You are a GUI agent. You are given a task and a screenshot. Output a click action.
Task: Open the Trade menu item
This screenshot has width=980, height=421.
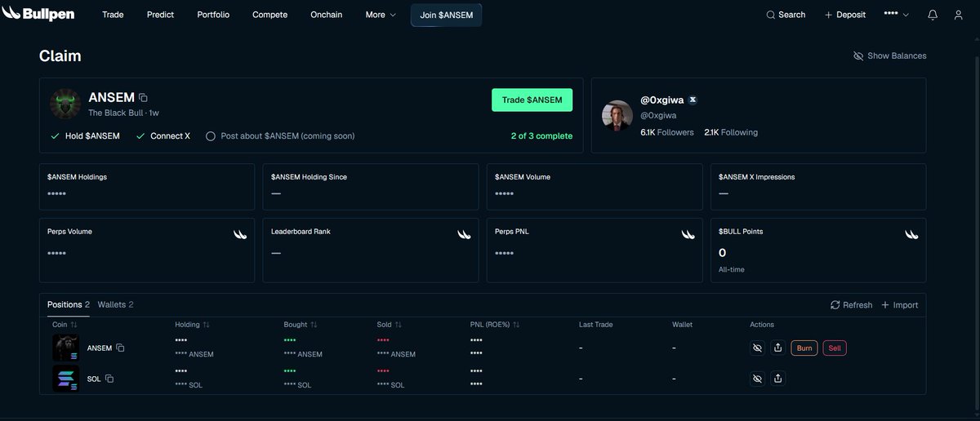pos(113,15)
